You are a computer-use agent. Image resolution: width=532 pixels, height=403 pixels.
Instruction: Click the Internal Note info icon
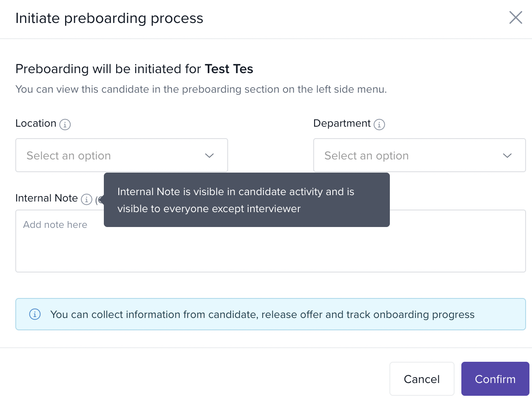[86, 199]
